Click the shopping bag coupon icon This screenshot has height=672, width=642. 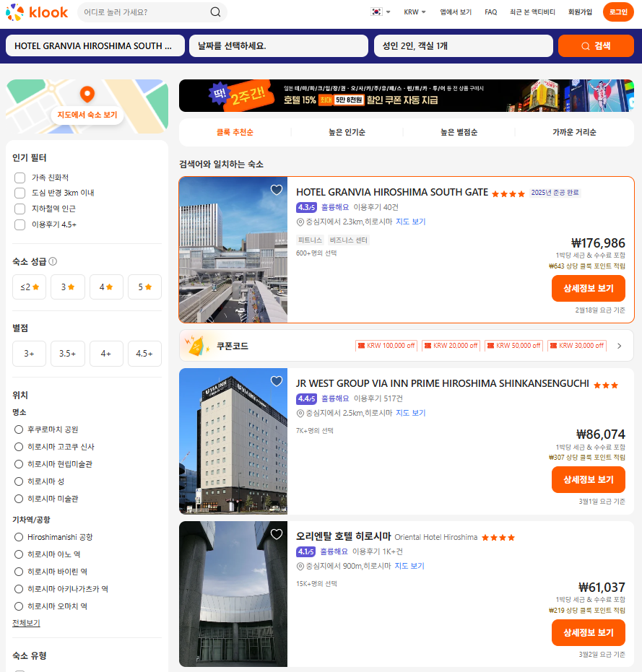197,346
